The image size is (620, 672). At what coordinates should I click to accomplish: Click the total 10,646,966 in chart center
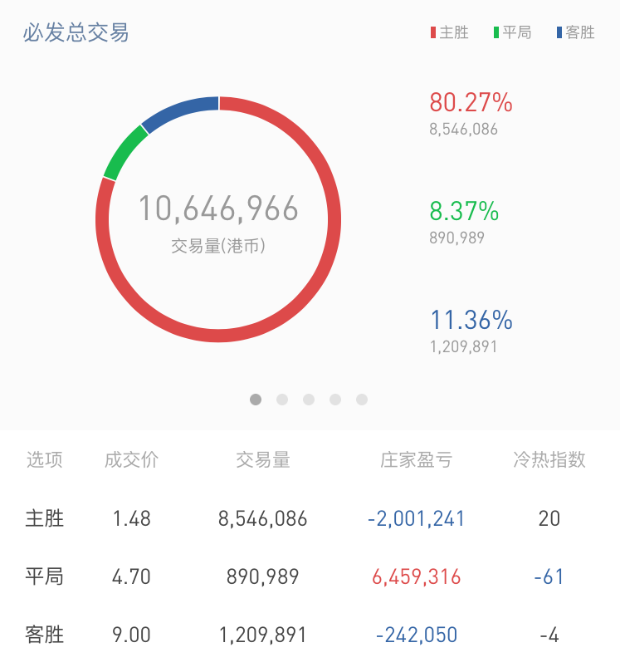218,208
